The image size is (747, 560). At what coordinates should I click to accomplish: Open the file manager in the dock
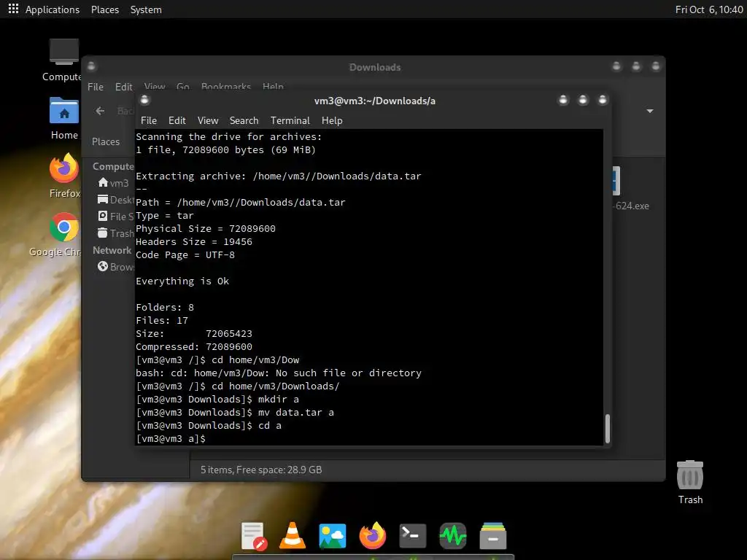(x=492, y=536)
